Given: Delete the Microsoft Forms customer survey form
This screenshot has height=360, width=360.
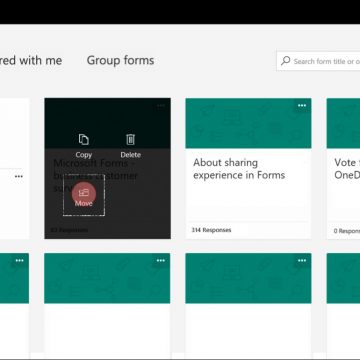Looking at the screenshot, I should tap(130, 146).
